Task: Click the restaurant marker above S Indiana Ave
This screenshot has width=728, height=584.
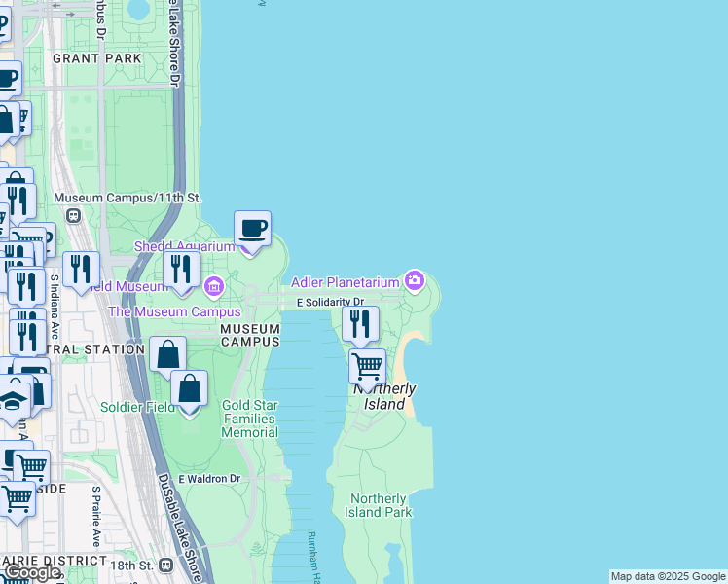Action: pos(81,270)
